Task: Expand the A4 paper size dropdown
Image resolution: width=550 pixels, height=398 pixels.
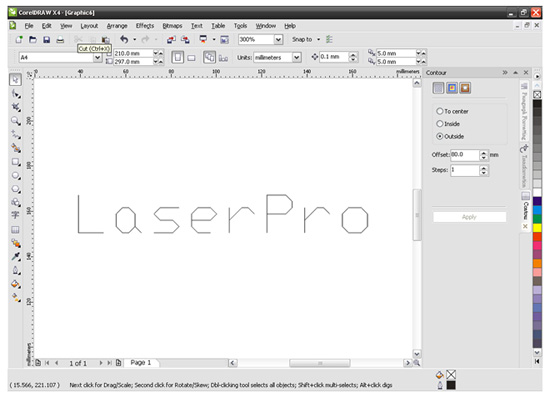Action: (98, 57)
